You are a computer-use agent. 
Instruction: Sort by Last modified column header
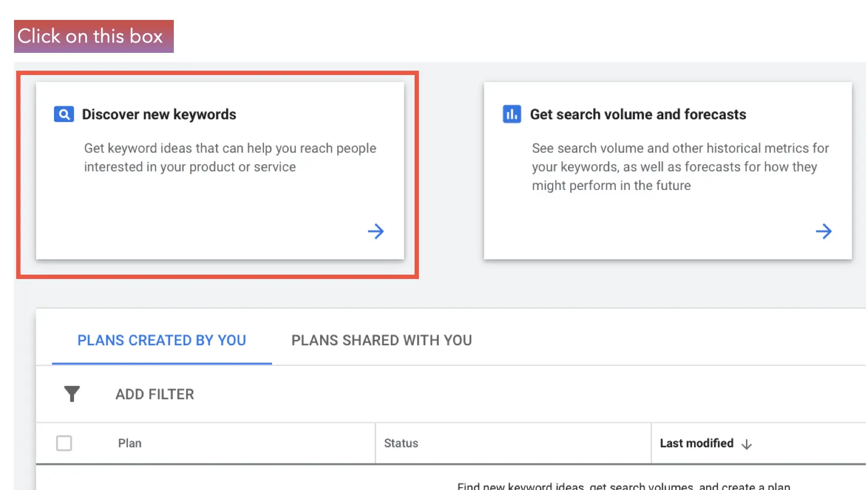coord(697,443)
